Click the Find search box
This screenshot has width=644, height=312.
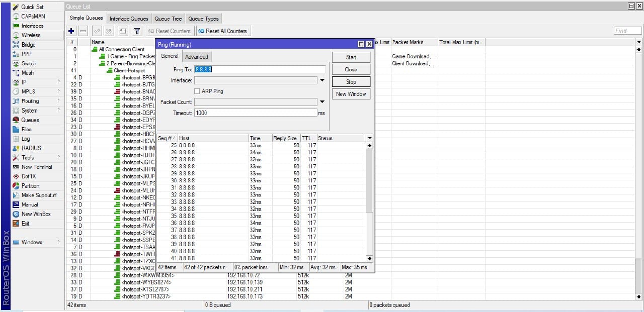tap(628, 31)
